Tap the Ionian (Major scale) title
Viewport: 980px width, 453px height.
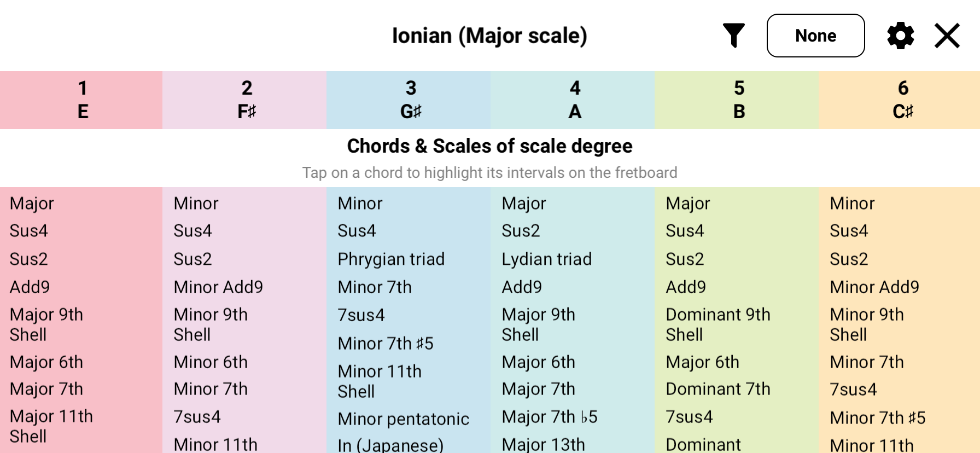[490, 35]
